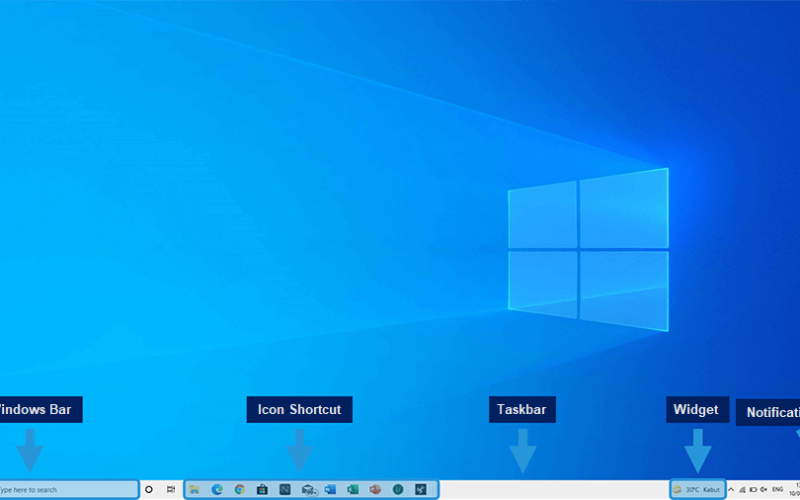Expand the hidden system tray icons
Screen dimensions: 800x500
click(x=731, y=489)
